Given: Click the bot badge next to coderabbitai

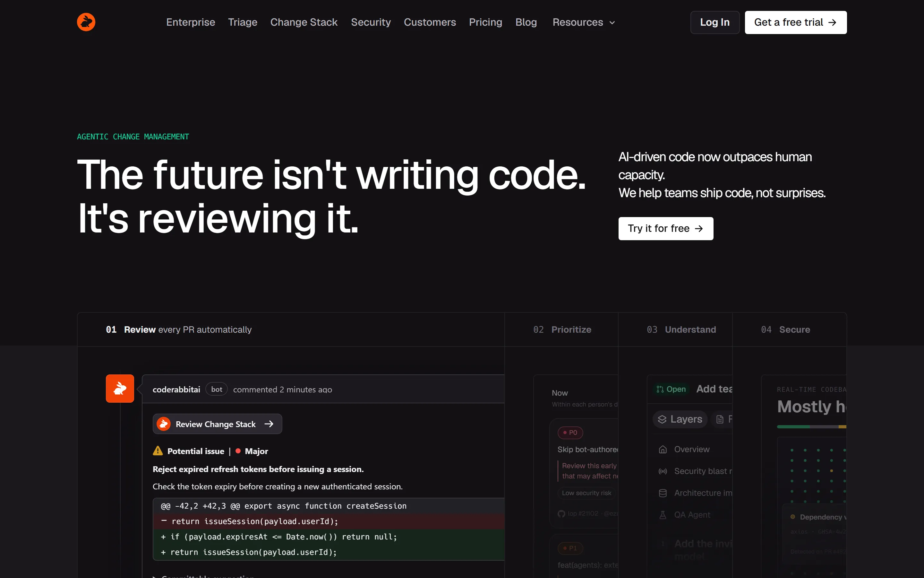Looking at the screenshot, I should click(x=217, y=389).
